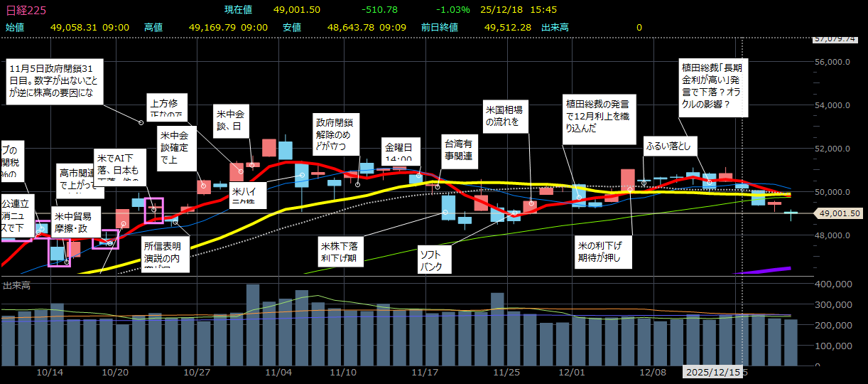Select the 米国相場の流れを annotation

pos(507,116)
